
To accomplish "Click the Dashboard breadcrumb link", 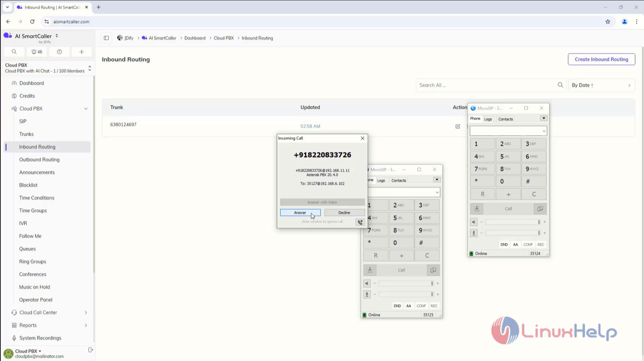I will [195, 38].
